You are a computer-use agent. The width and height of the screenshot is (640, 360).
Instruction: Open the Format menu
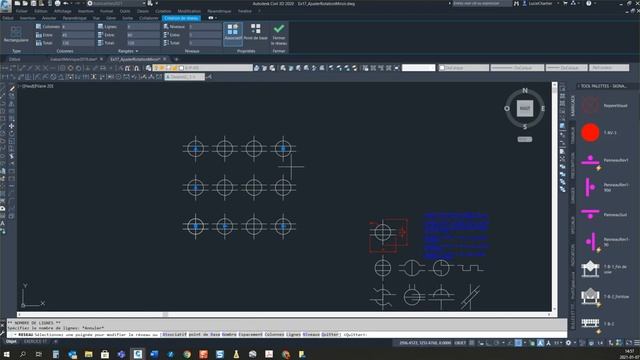pos(107,11)
